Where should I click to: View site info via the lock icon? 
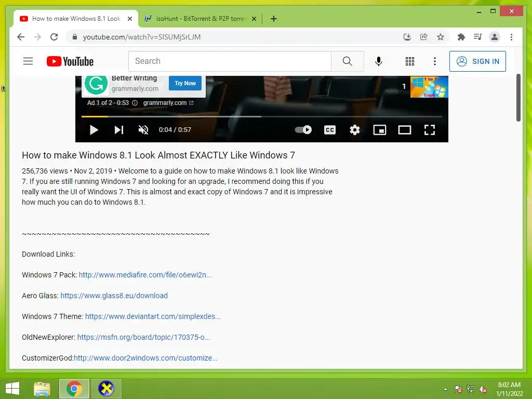coord(75,37)
